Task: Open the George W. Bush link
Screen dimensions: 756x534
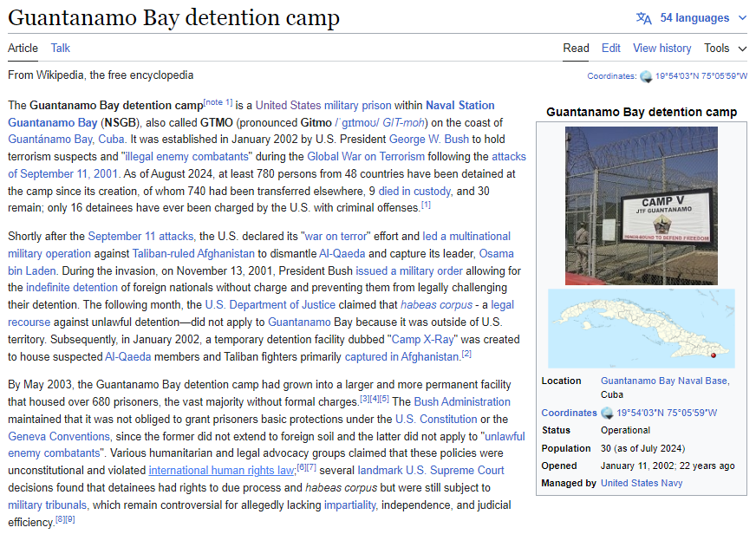Action: [x=428, y=140]
